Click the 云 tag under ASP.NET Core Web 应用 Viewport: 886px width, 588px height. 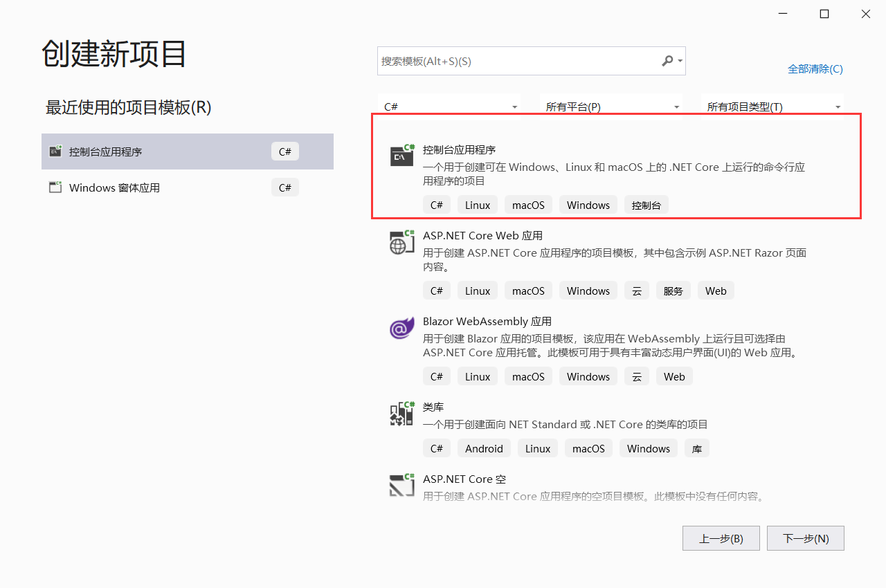coord(637,290)
